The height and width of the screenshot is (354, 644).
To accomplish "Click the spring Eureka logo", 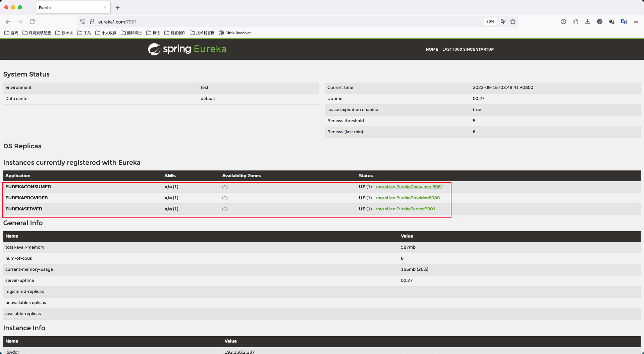I will [x=187, y=49].
